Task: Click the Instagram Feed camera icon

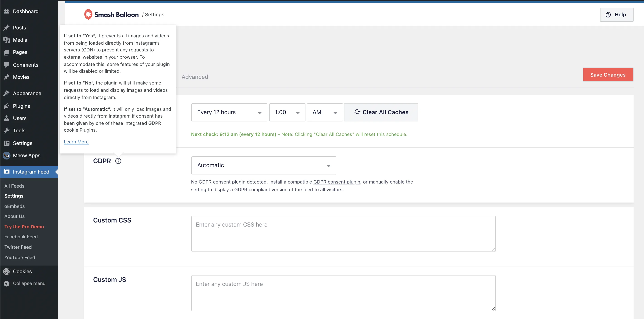Action: tap(7, 172)
